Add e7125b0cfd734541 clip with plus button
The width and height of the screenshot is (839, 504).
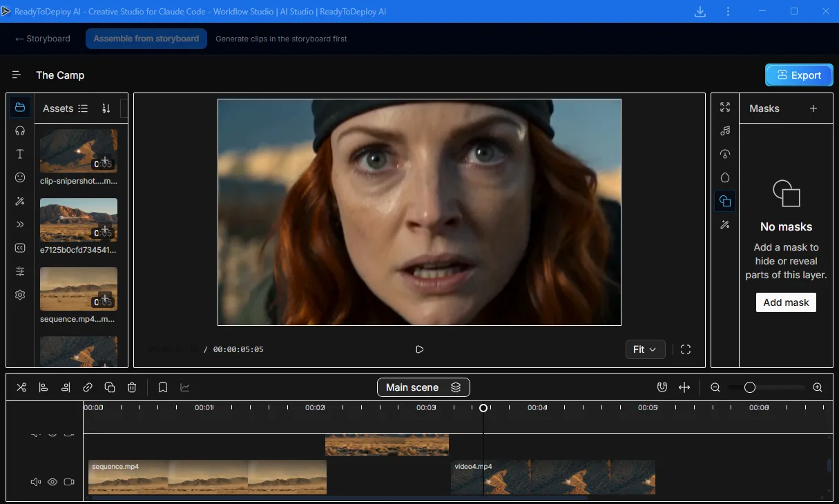tap(105, 230)
